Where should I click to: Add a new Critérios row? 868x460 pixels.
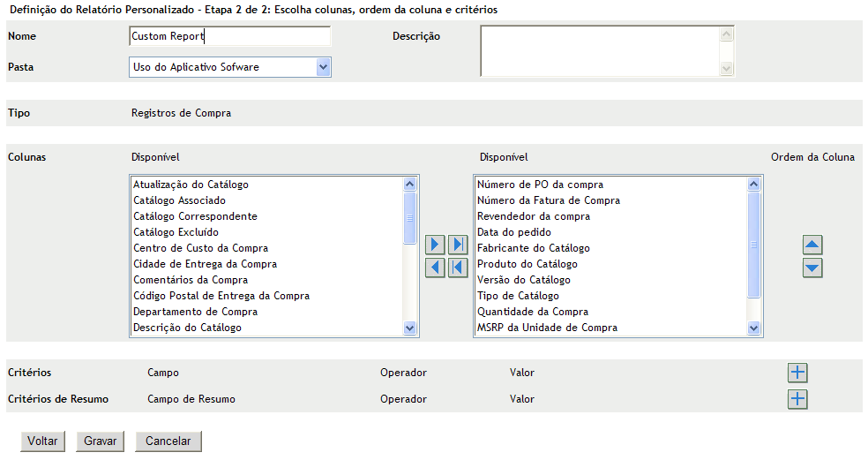point(797,373)
